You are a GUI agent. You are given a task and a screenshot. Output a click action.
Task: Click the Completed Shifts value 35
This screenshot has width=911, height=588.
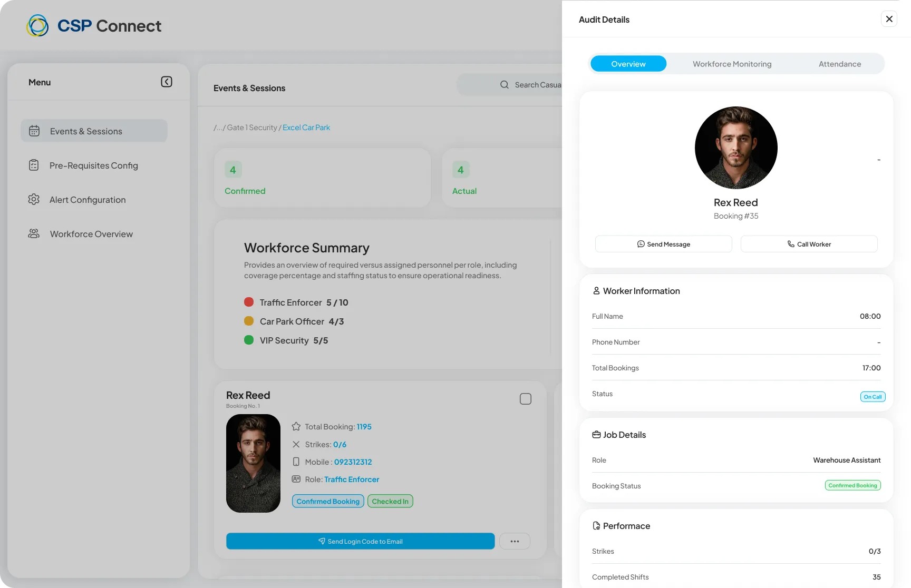click(x=876, y=577)
